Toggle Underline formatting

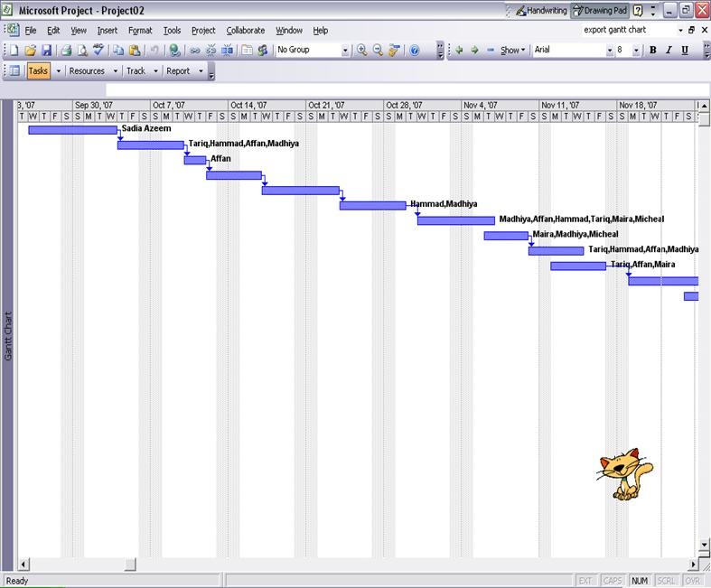coord(685,50)
